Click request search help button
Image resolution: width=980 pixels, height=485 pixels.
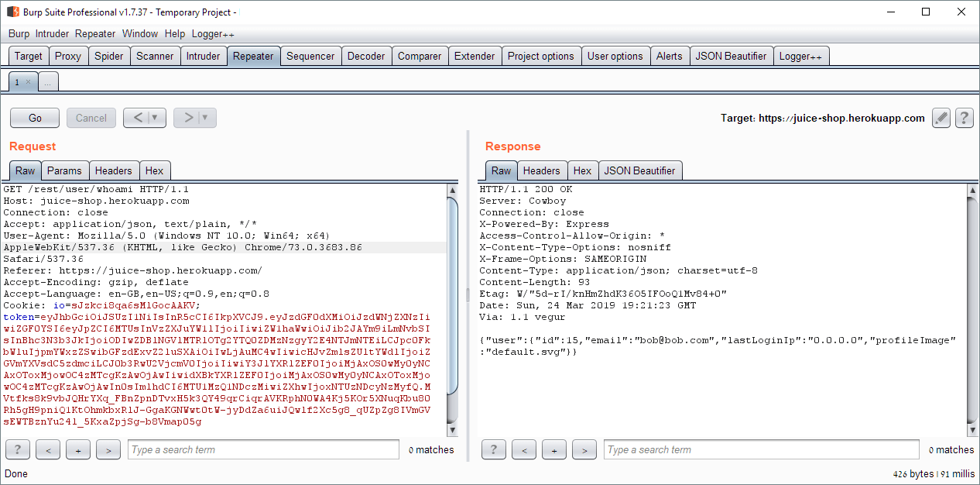18,449
